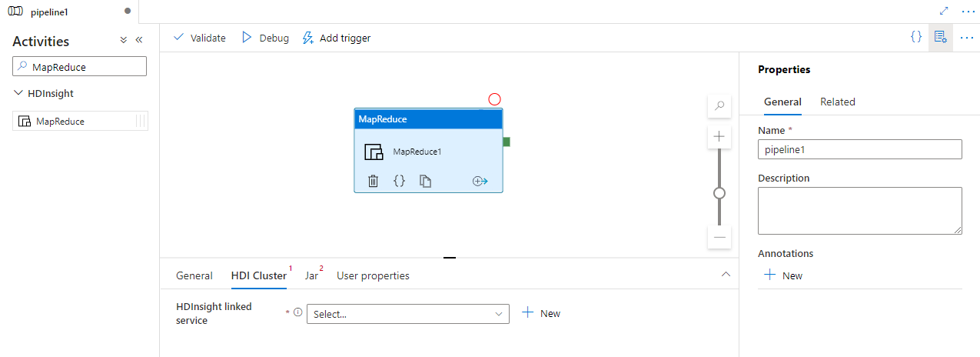
Task: Switch to the Jar tab
Action: click(x=311, y=275)
